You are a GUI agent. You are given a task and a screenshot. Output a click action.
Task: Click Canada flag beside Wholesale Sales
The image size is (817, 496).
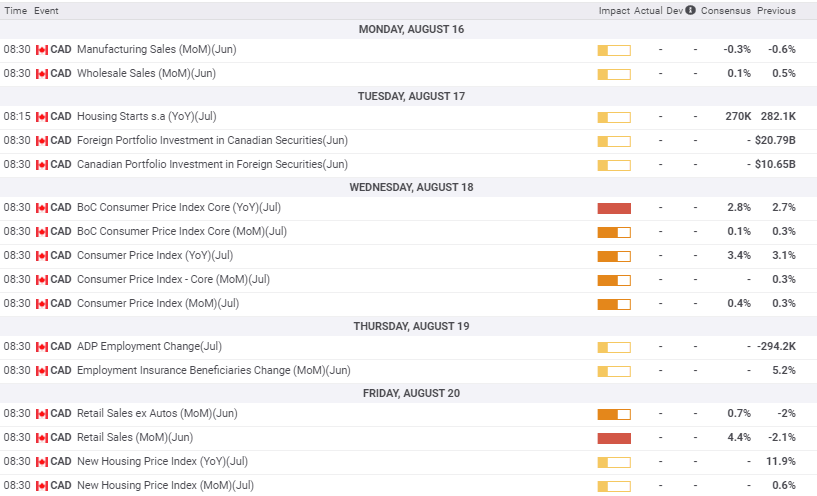(42, 74)
